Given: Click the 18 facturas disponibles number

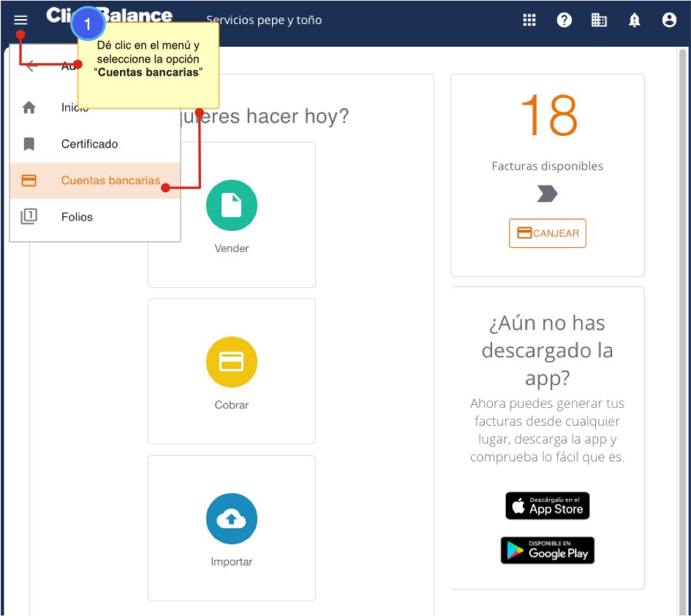Looking at the screenshot, I should (x=548, y=115).
